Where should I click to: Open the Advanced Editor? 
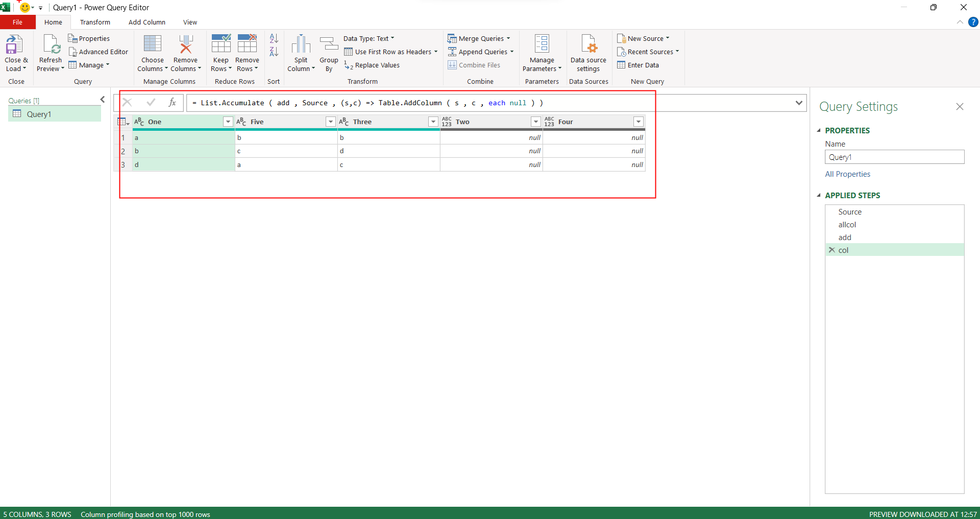[99, 52]
